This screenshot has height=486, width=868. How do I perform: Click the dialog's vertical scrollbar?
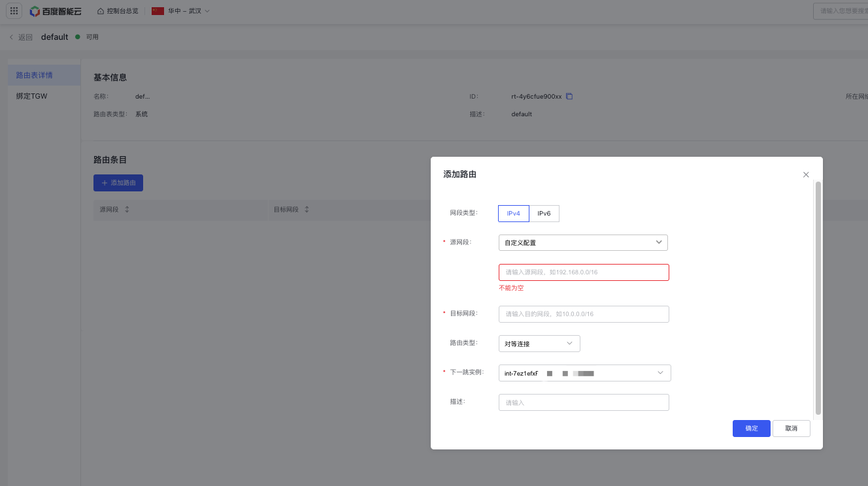818,298
